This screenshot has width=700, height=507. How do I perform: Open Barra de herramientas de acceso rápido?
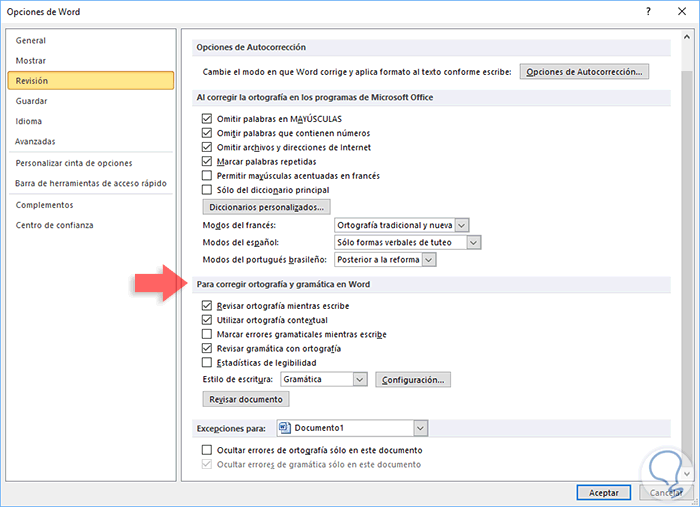pos(91,183)
